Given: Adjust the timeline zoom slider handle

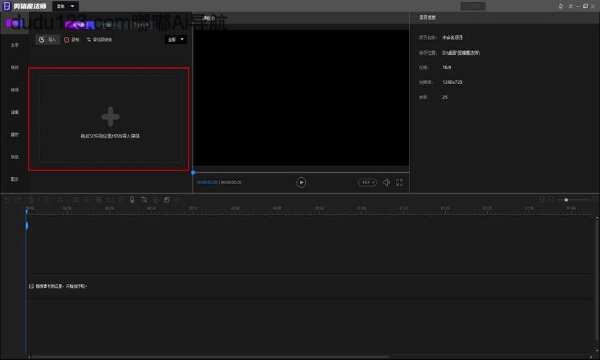Looking at the screenshot, I should point(566,200).
